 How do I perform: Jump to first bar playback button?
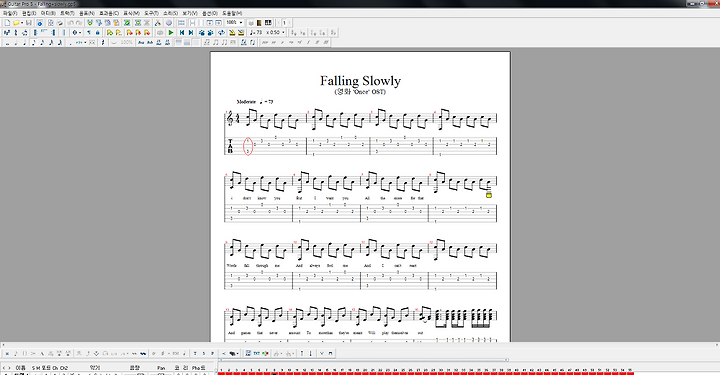tap(182, 33)
